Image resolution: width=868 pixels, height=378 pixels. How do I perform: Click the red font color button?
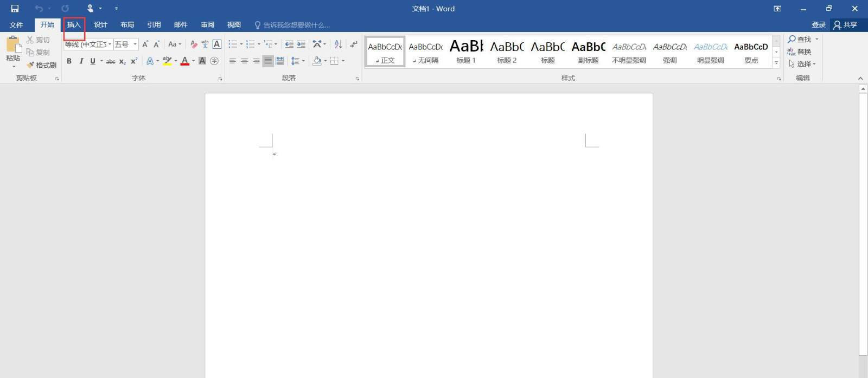tap(185, 61)
